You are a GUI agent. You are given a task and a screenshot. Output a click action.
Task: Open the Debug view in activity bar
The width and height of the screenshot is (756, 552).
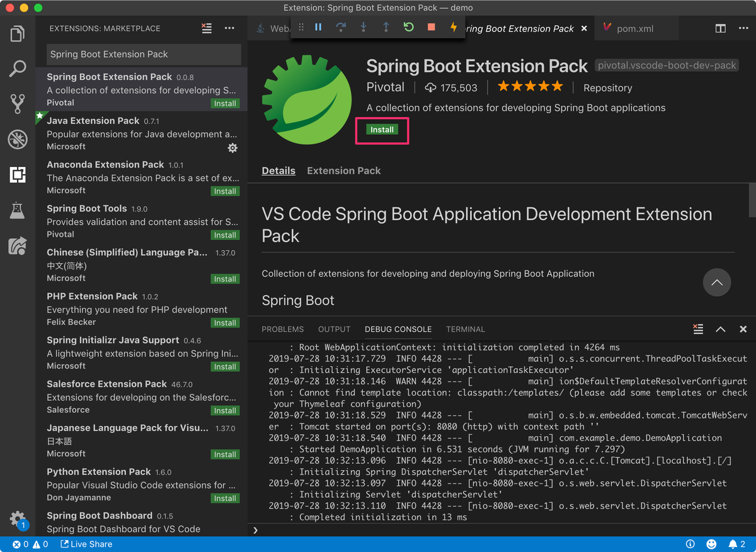pyautogui.click(x=18, y=139)
